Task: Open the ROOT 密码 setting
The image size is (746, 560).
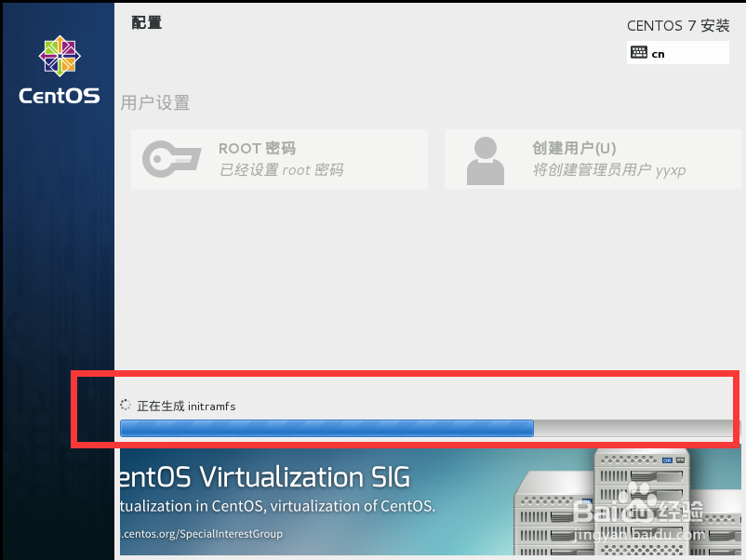Action: click(x=279, y=159)
